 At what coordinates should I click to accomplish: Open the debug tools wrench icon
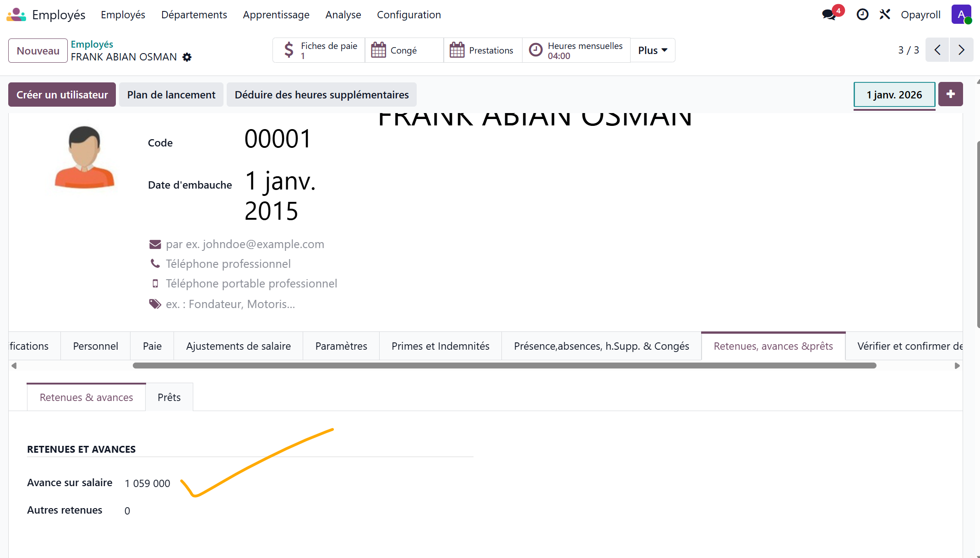(885, 15)
